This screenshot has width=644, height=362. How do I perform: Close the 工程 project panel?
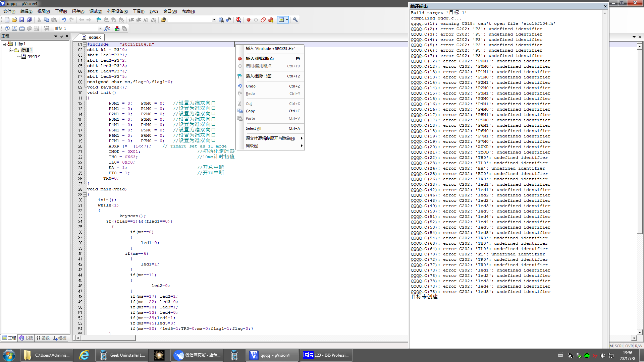[x=67, y=36]
